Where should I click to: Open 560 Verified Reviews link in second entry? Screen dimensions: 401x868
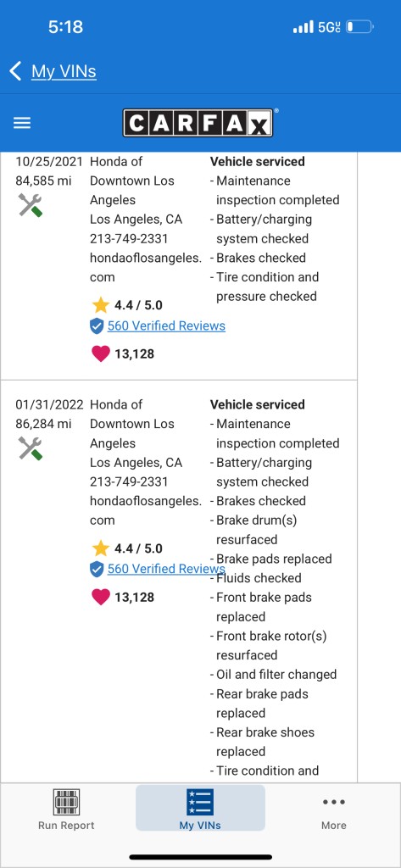[x=166, y=569]
